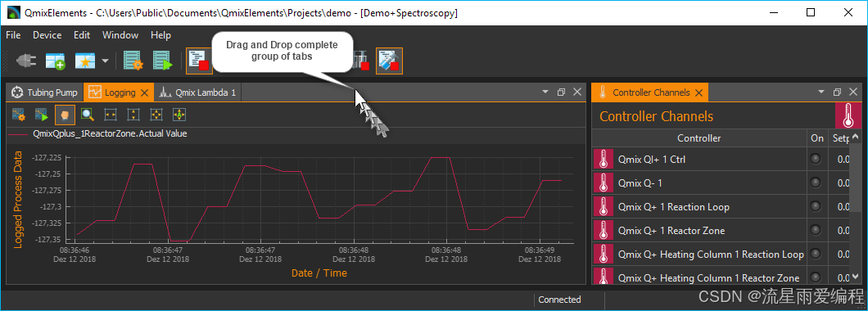Click the On column header
This screenshot has height=311, width=868.
817,138
